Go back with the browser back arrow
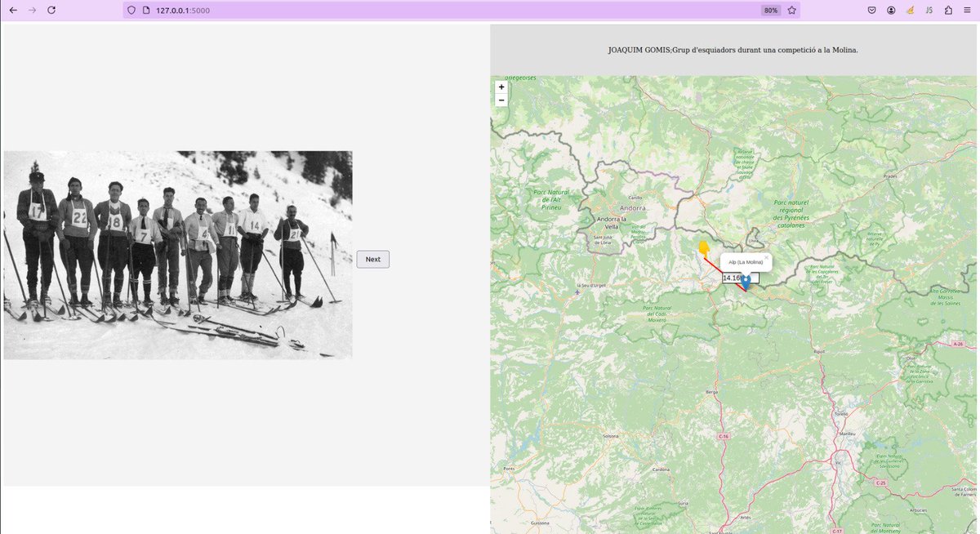This screenshot has width=980, height=534. [13, 10]
